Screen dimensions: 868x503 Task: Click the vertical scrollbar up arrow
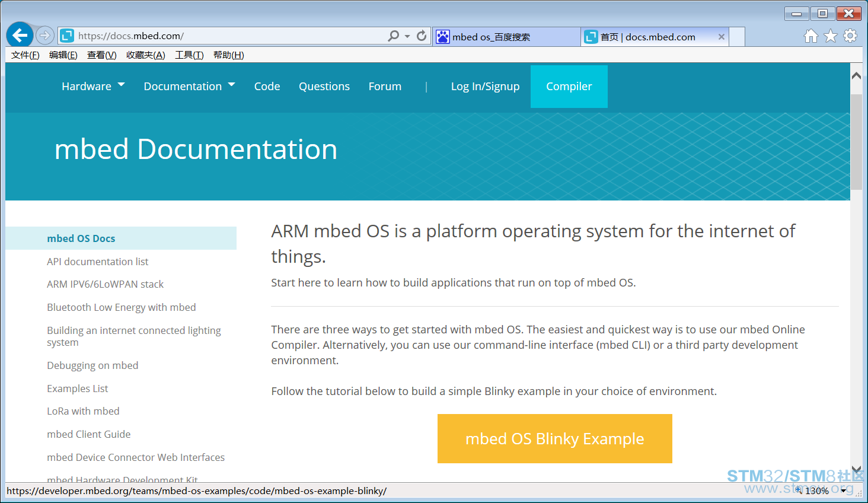click(856, 76)
